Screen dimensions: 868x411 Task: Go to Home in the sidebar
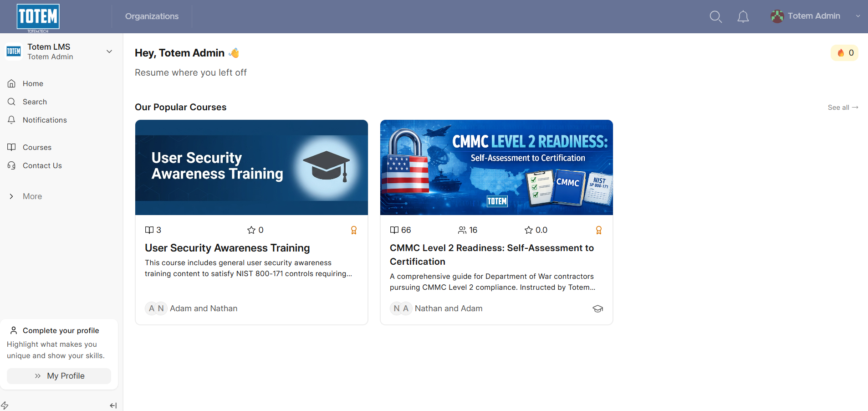coord(33,83)
